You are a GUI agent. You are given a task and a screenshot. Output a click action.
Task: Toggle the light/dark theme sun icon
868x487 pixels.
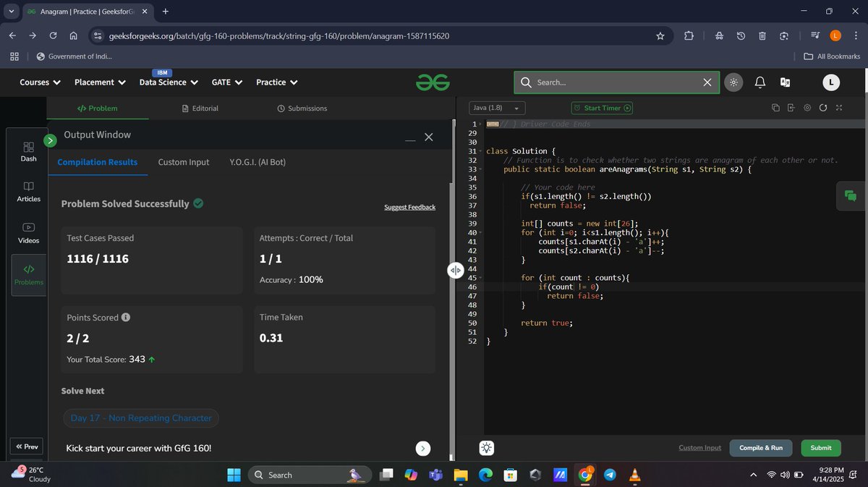tap(733, 82)
